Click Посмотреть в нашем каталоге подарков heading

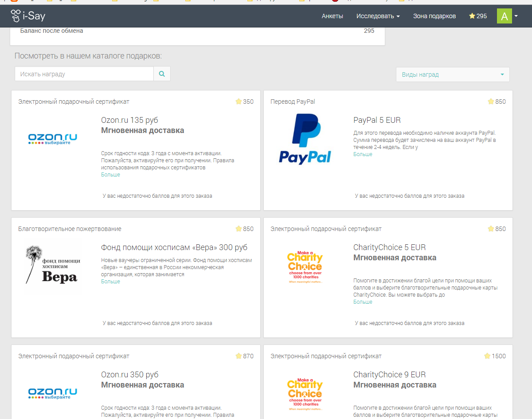point(88,56)
